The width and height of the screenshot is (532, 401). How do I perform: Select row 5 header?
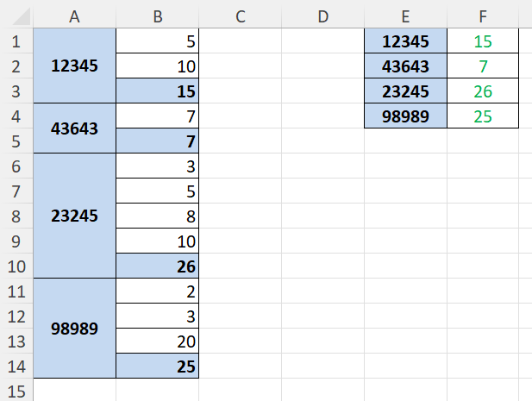click(x=16, y=141)
